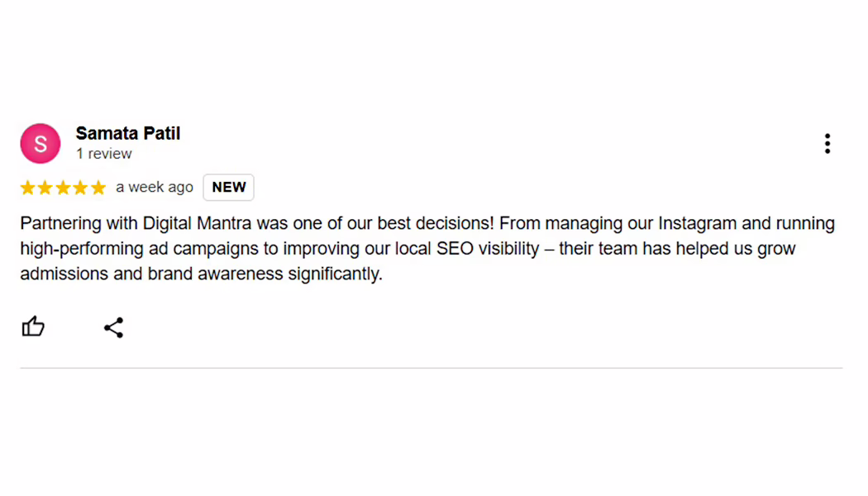
Task: Click the phrase 'SEO visibility' in review
Action: tap(488, 249)
